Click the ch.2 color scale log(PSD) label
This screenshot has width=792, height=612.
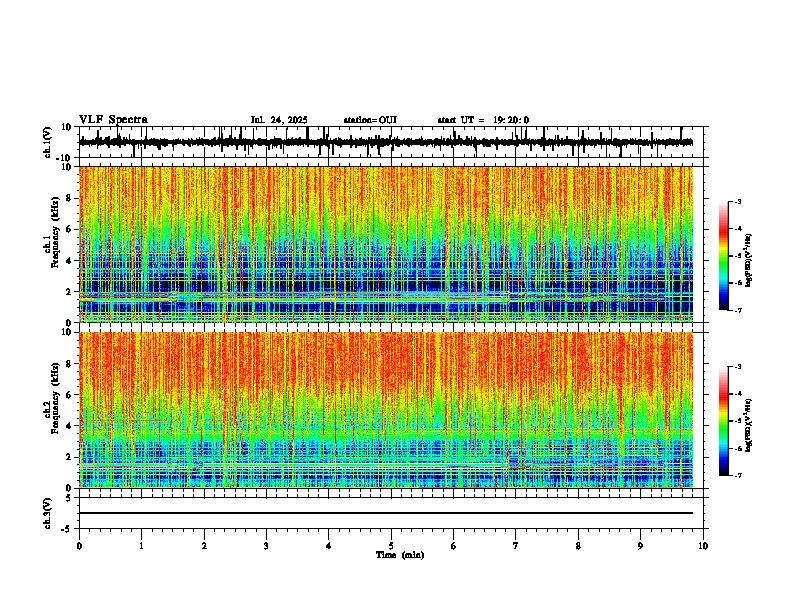tap(749, 425)
